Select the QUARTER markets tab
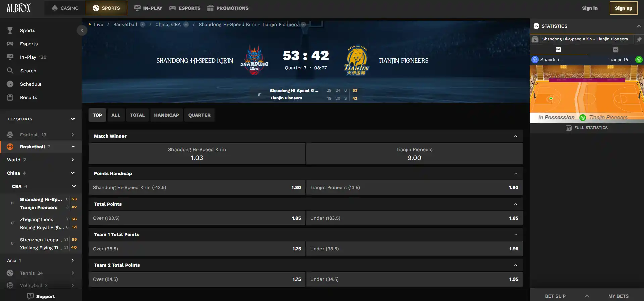 click(199, 115)
